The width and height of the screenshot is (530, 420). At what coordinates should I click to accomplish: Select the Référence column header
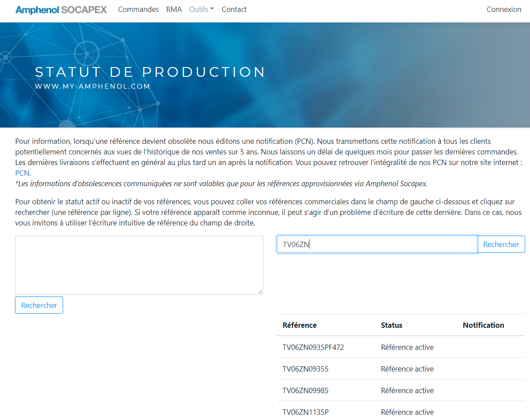pyautogui.click(x=299, y=325)
